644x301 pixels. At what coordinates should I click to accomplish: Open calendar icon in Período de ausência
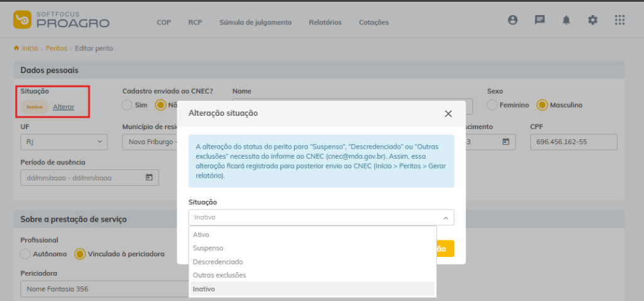149,178
